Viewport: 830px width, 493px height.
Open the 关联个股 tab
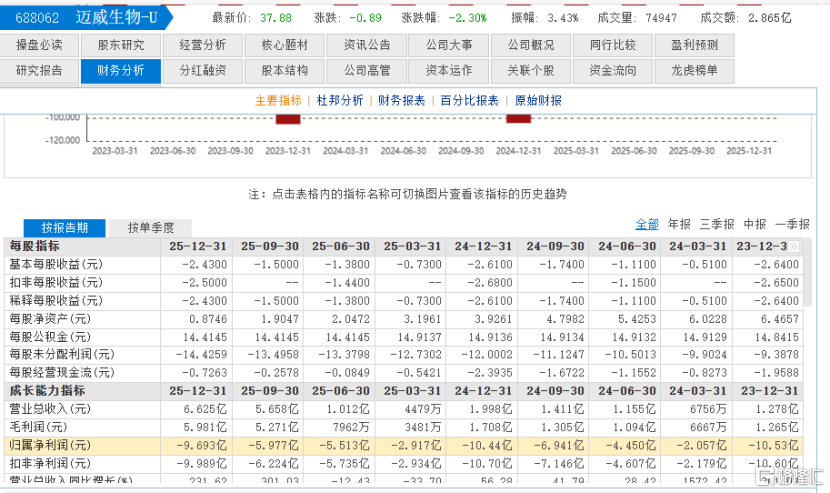pyautogui.click(x=531, y=70)
